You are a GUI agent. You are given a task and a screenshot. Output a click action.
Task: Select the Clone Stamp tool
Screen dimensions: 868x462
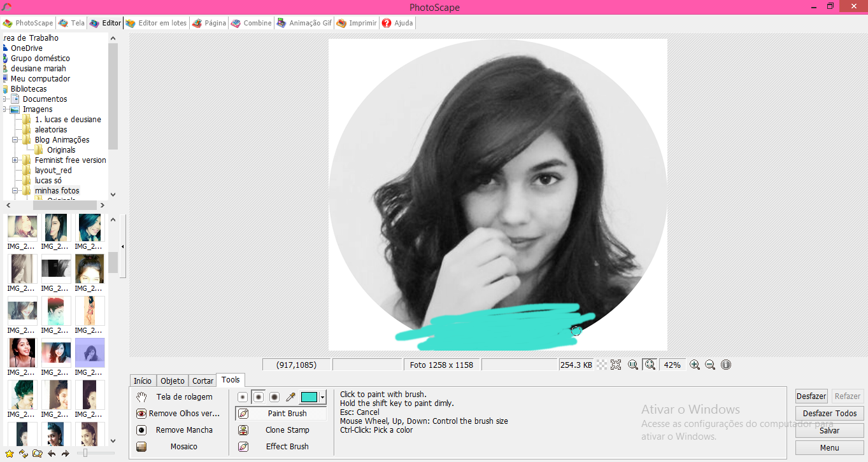click(x=281, y=430)
